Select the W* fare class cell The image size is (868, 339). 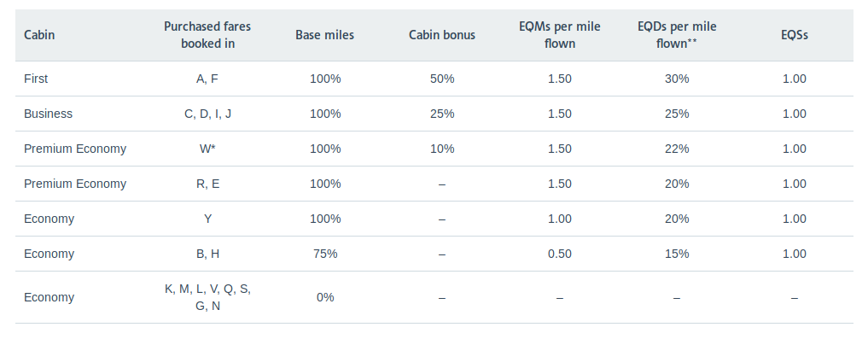coord(207,149)
